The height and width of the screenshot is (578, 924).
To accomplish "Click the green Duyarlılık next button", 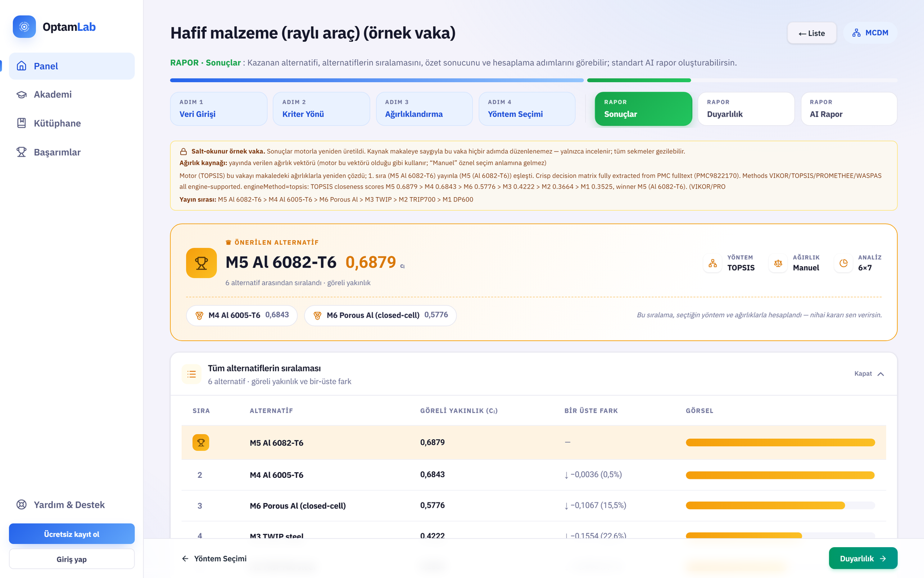I will (x=863, y=558).
